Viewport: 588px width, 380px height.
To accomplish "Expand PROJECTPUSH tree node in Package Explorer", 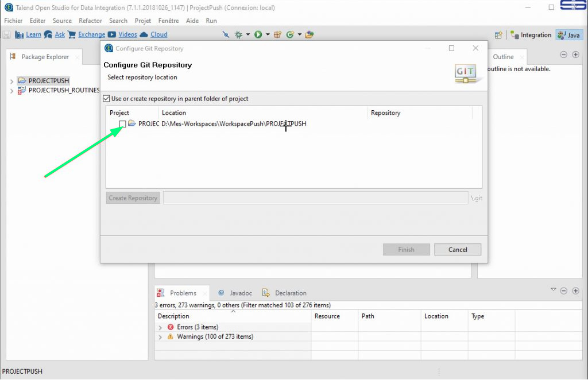I will (11, 82).
